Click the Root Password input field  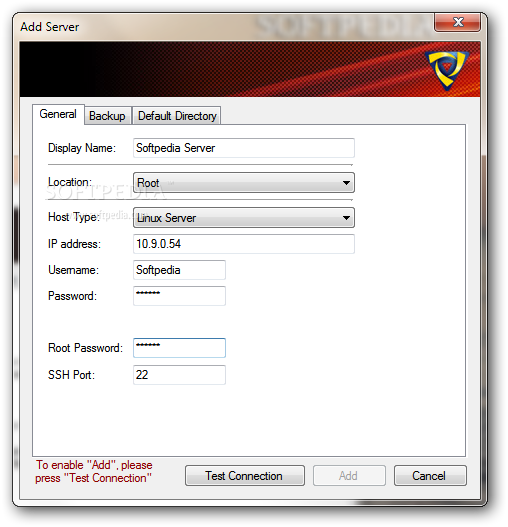tap(179, 348)
